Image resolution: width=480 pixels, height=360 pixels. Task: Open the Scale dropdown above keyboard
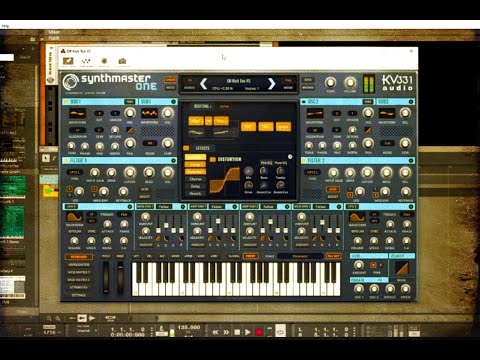click(300, 256)
